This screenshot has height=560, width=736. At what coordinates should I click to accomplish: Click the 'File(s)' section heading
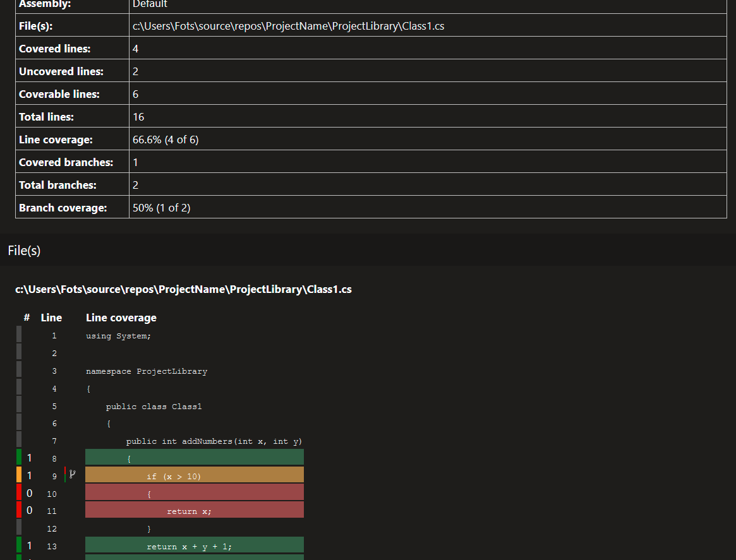(x=24, y=251)
